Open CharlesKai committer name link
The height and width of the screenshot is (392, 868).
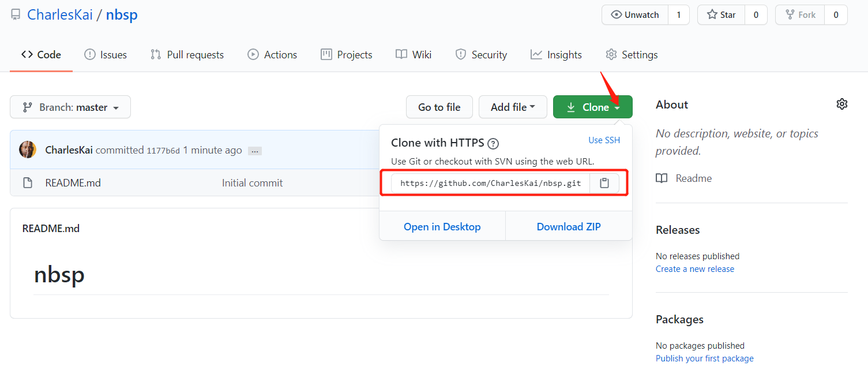point(69,150)
